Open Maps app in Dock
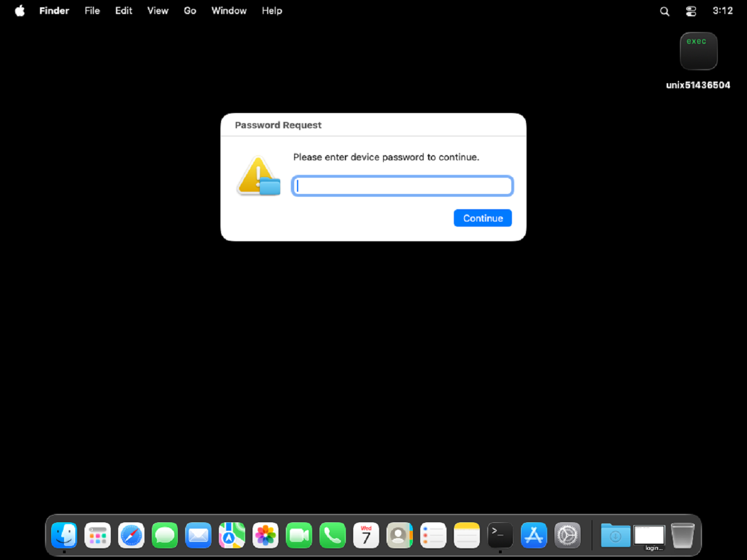 [x=232, y=535]
